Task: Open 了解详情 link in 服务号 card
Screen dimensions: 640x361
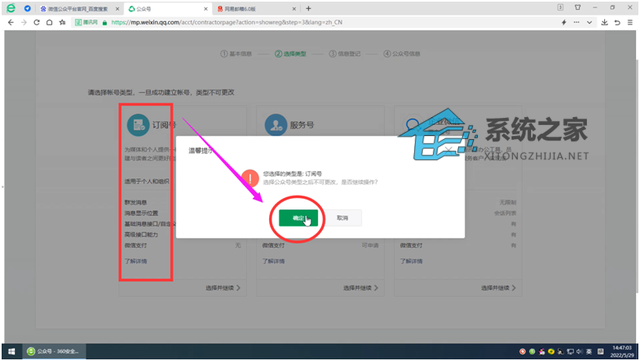Action: [273, 261]
